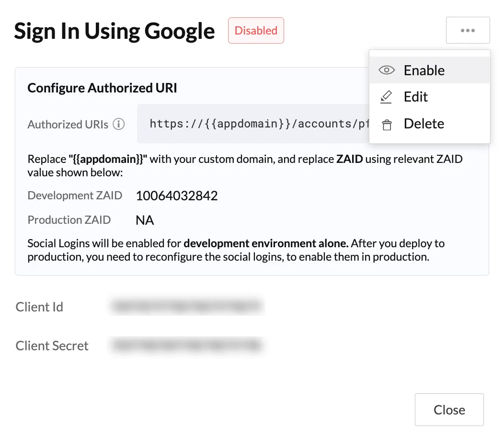Click the Sign In Using Google title
Screen dimensions: 504x437
point(115,31)
